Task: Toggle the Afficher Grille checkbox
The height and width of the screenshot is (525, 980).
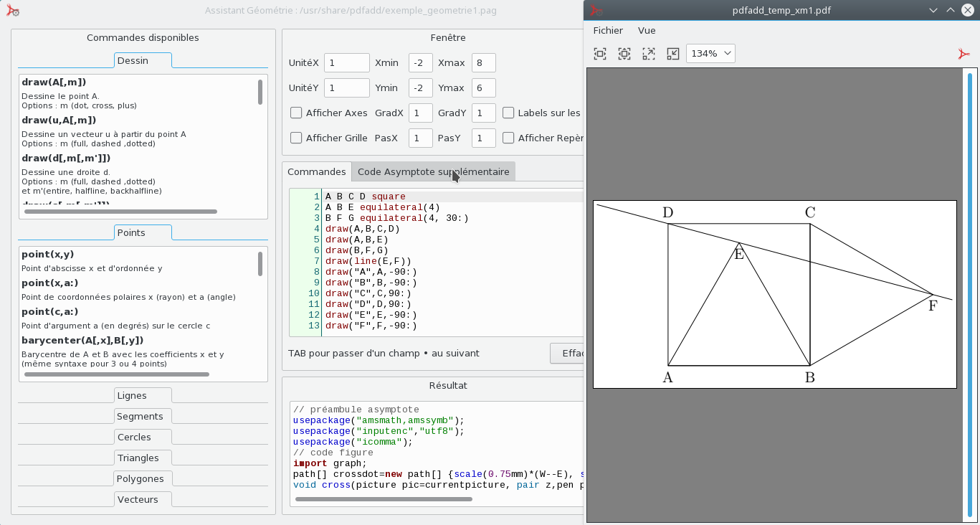Action: 296,138
